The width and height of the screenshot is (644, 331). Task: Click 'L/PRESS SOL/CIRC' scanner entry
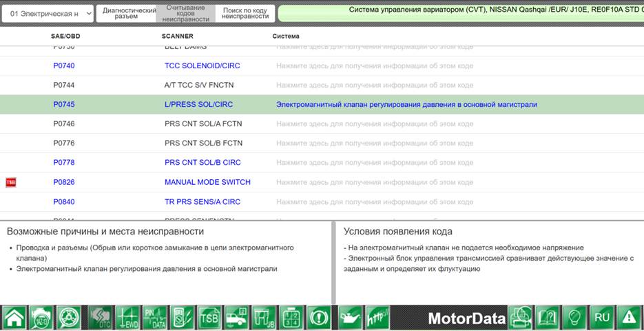(199, 104)
